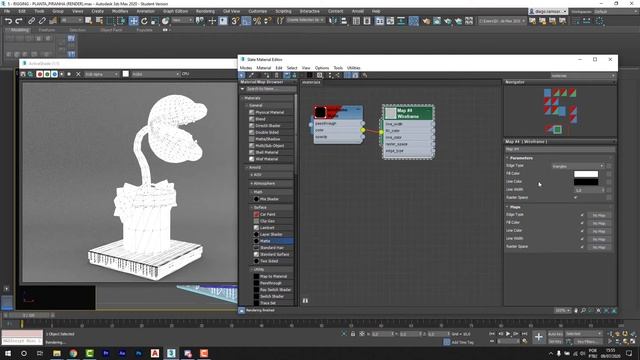Image resolution: width=640 pixels, height=360 pixels.
Task: Expand the AOV category under Arnold
Action: point(251,175)
